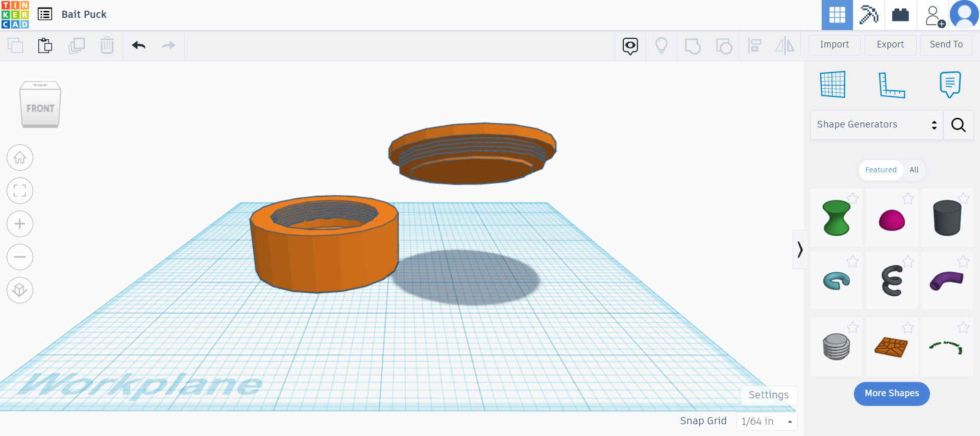Select the Notes tool
This screenshot has height=436, width=980.
point(950,84)
